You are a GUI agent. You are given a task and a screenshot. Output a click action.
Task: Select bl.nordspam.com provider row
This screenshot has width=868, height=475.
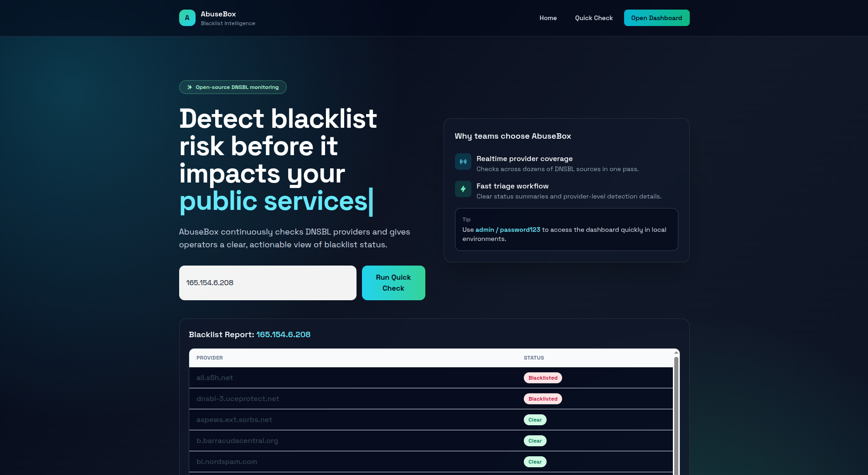pos(431,462)
